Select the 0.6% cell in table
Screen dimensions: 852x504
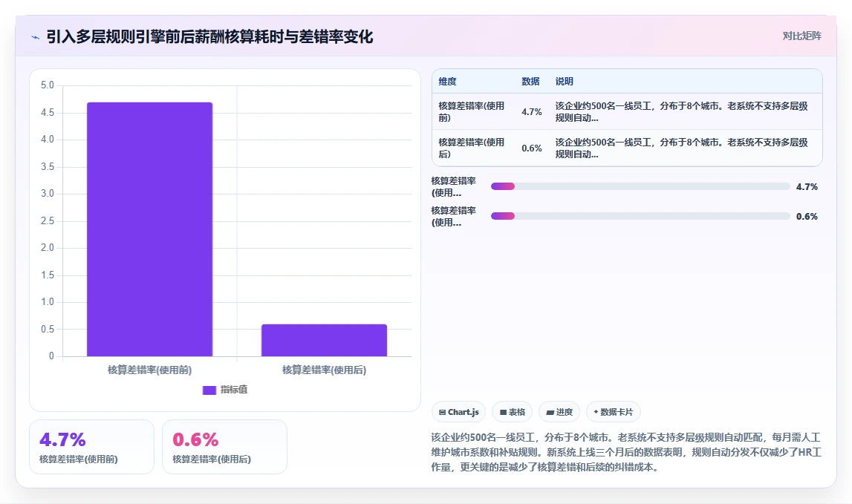(x=531, y=148)
